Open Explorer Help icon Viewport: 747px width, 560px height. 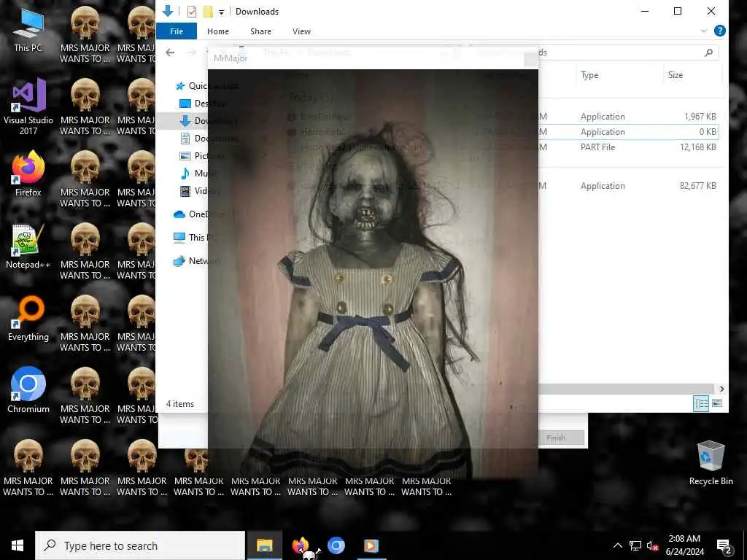[720, 31]
